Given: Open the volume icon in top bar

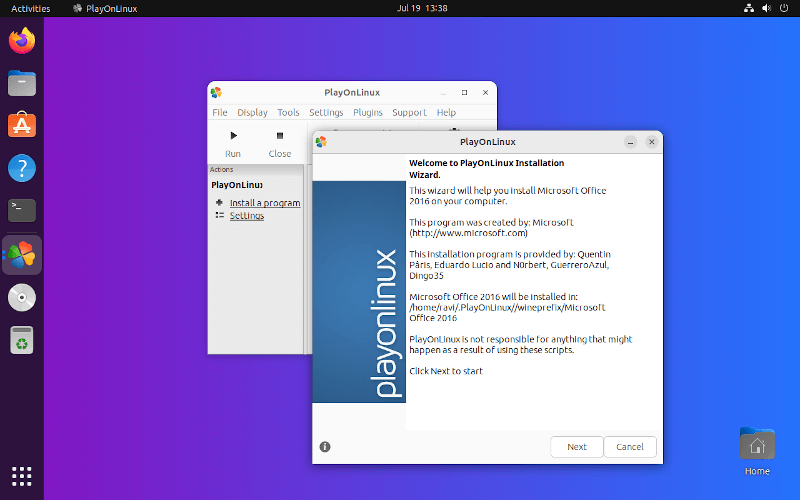Looking at the screenshot, I should point(766,8).
